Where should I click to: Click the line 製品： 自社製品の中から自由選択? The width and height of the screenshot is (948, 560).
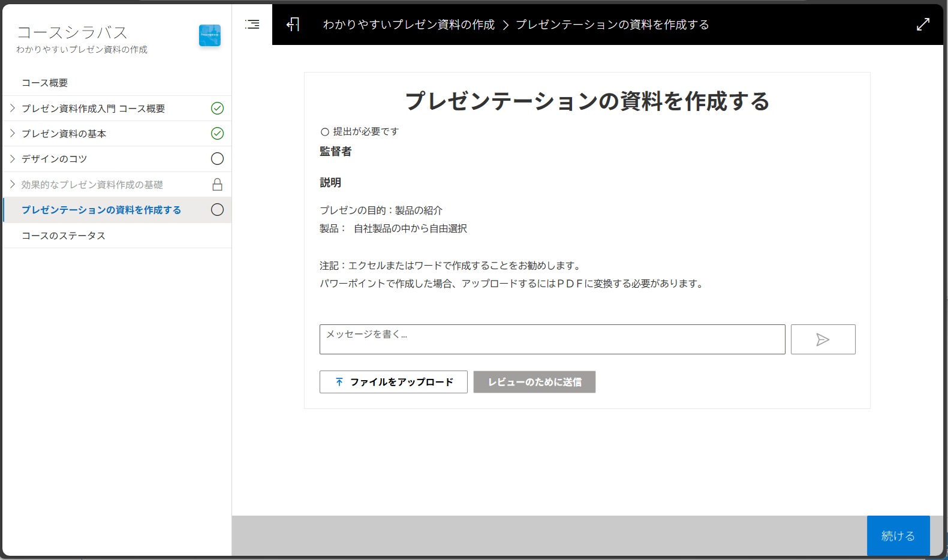tap(393, 228)
